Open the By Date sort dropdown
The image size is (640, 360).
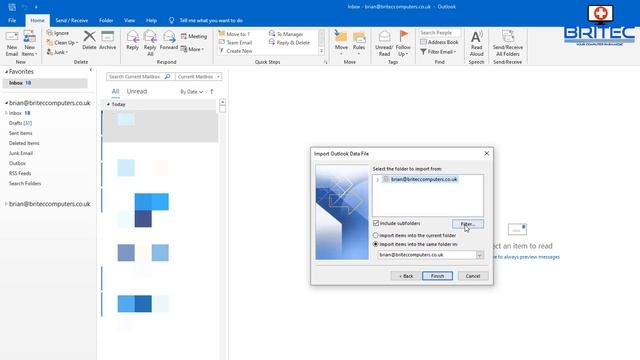pyautogui.click(x=191, y=91)
